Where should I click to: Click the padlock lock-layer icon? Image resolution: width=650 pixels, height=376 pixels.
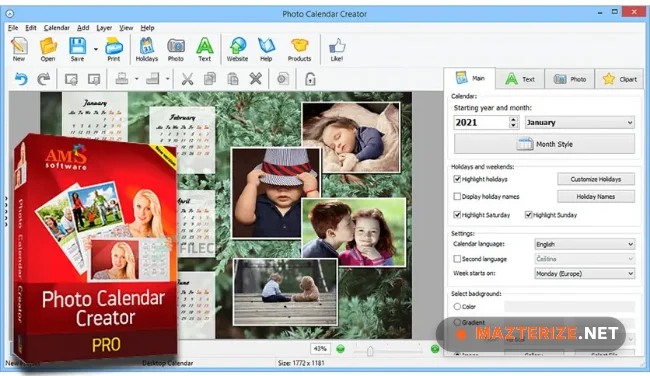[310, 79]
